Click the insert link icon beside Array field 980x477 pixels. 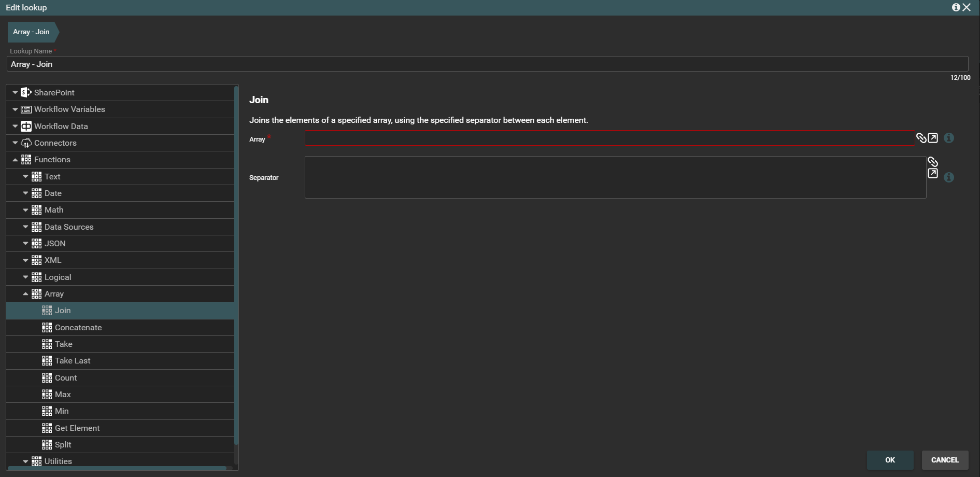pos(921,138)
